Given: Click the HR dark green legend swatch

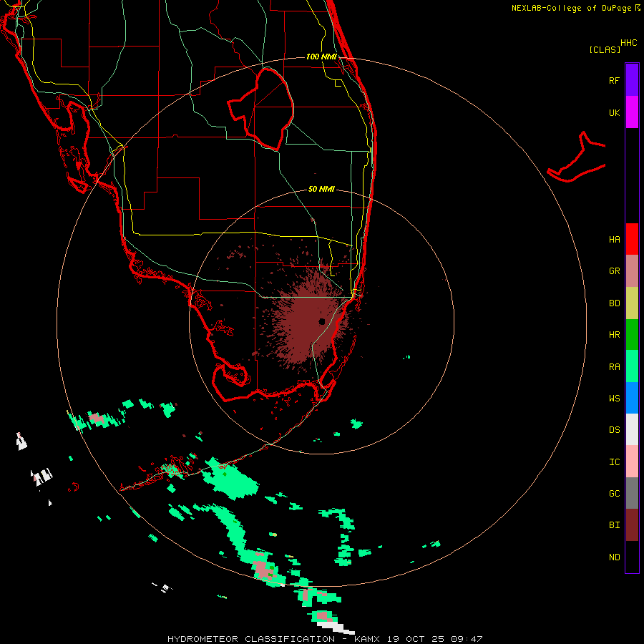Looking at the screenshot, I should (x=632, y=334).
